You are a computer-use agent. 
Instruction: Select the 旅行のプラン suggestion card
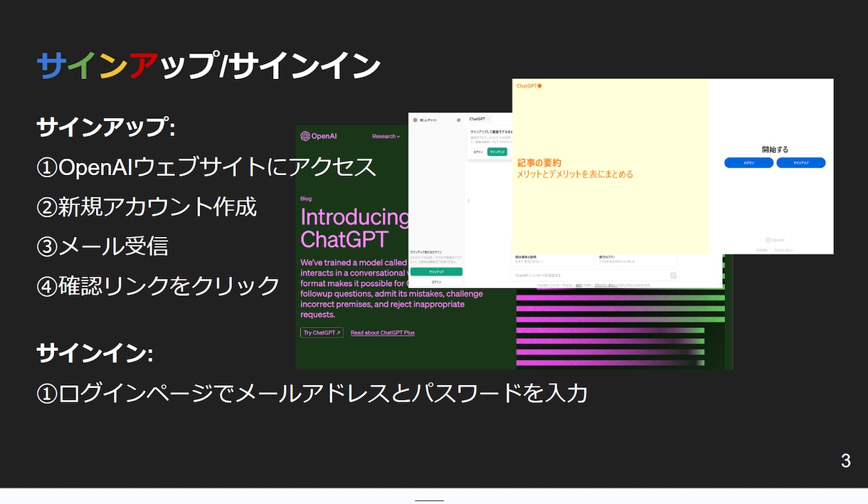636,259
